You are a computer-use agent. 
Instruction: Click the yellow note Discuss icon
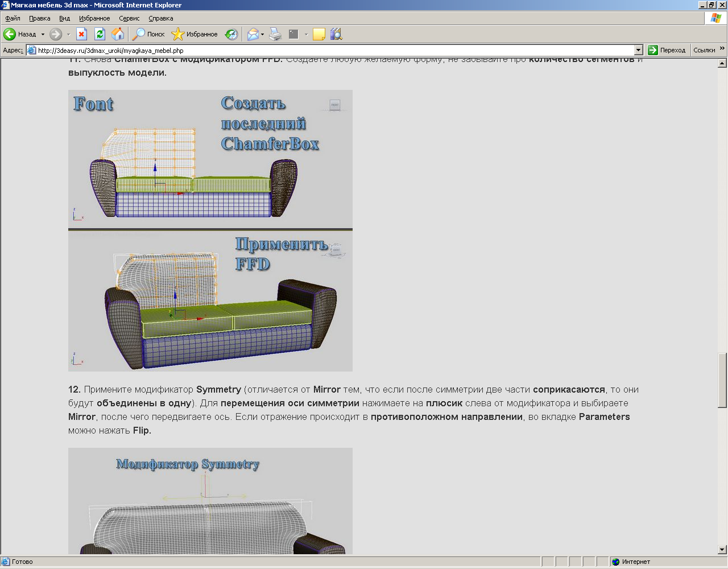(319, 34)
